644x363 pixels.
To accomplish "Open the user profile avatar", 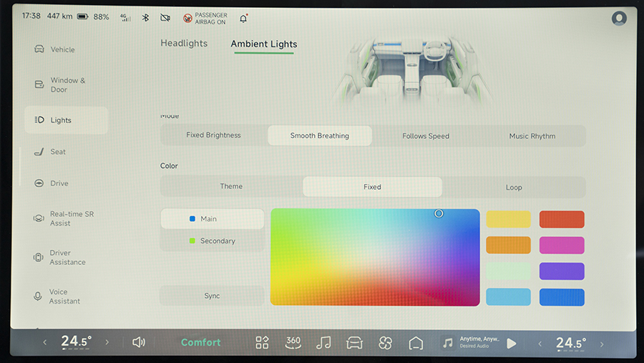I will (x=619, y=19).
